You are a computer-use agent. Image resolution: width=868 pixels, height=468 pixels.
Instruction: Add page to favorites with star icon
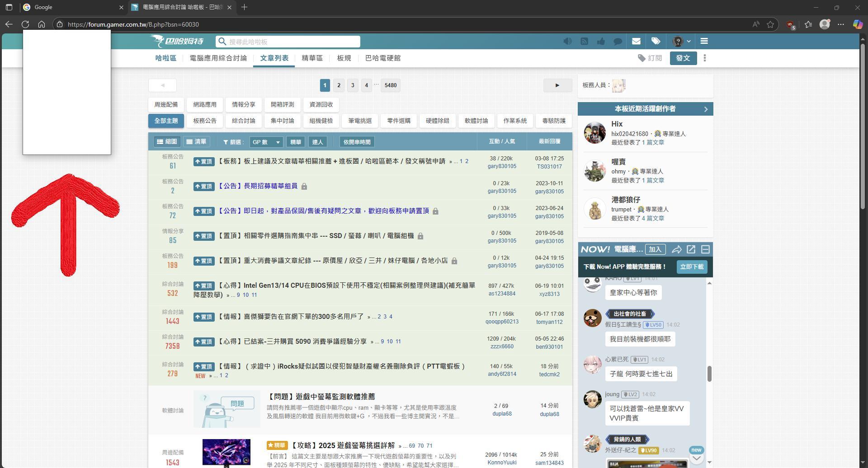(770, 24)
